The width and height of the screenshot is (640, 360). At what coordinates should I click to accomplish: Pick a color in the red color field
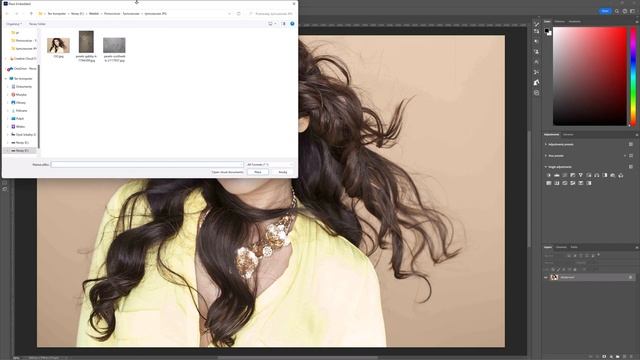pos(589,76)
